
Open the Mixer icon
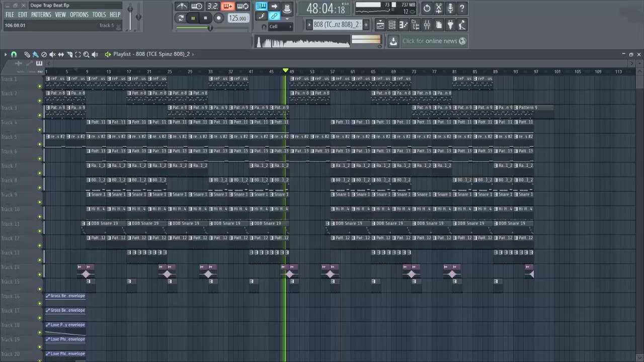(x=427, y=25)
